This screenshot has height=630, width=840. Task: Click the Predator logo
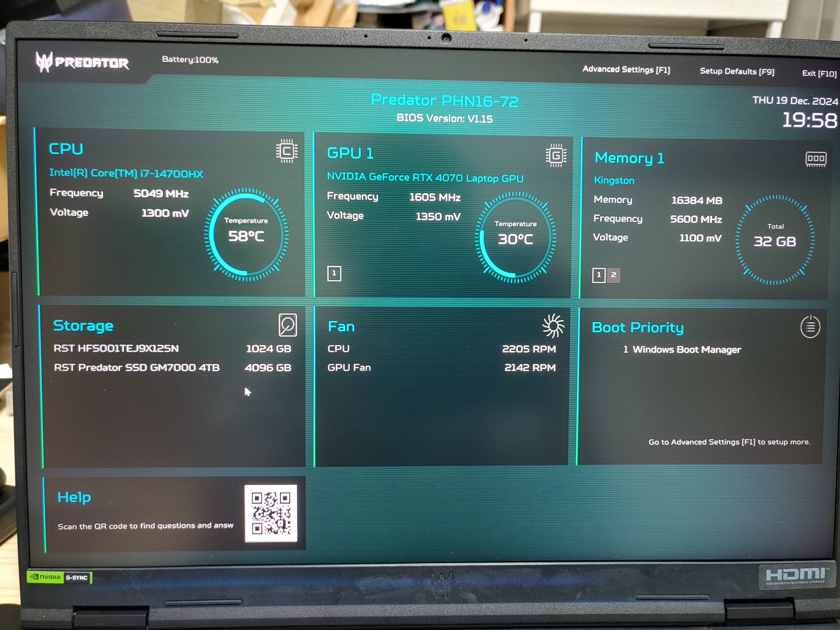[82, 62]
